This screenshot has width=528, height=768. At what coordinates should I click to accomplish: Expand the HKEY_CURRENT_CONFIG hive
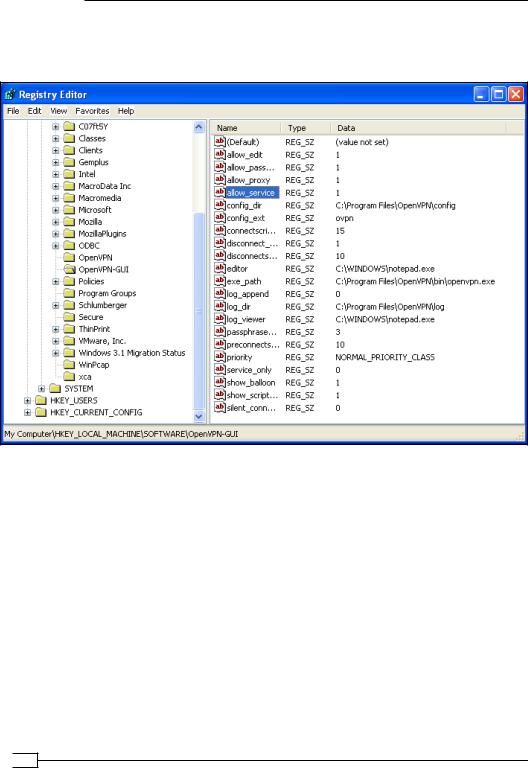[27, 412]
